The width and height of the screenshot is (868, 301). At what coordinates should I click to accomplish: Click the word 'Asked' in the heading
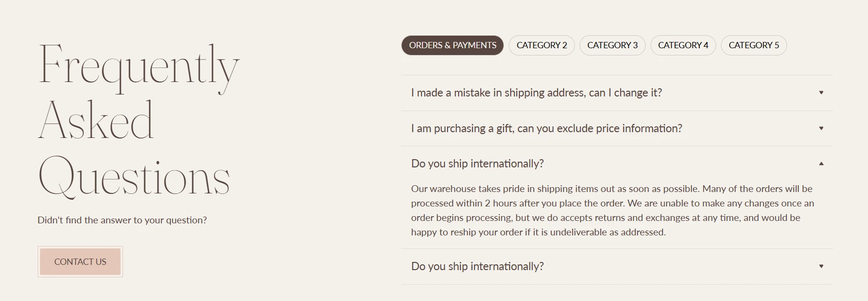95,120
